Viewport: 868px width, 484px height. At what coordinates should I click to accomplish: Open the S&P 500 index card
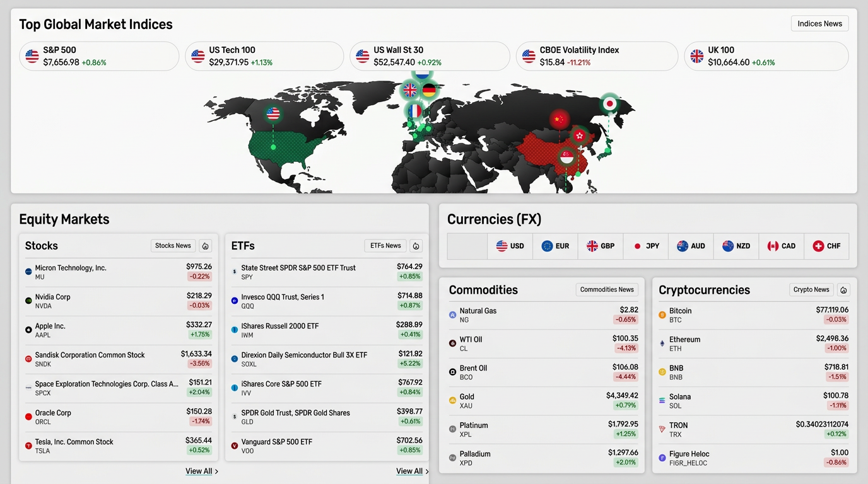coord(99,56)
